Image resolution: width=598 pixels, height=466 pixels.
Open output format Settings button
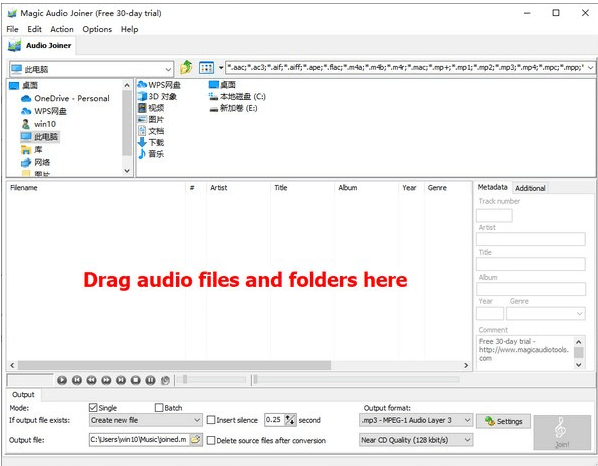pos(503,421)
